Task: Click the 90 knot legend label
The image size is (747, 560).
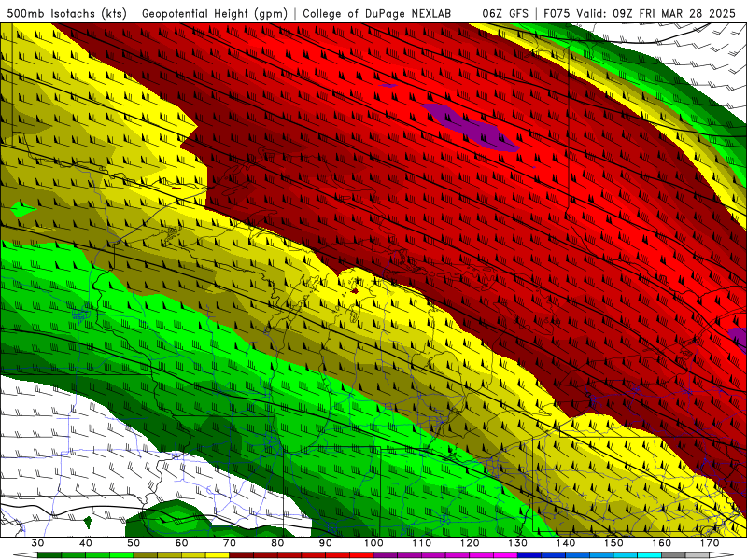Action: 325,543
